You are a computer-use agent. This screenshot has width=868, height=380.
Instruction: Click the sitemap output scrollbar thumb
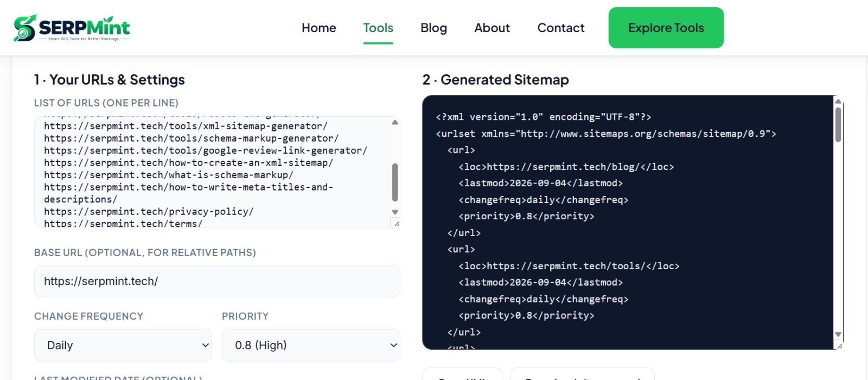coord(838,124)
